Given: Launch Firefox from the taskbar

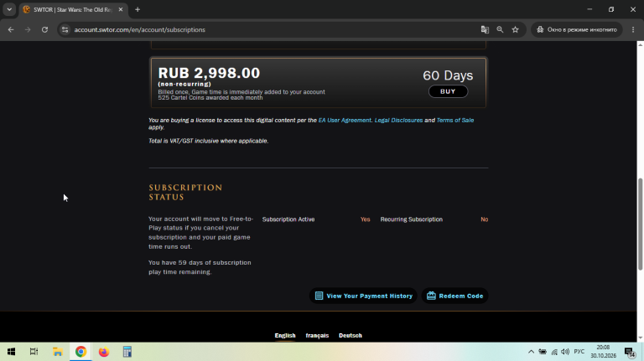Looking at the screenshot, I should 103,352.
